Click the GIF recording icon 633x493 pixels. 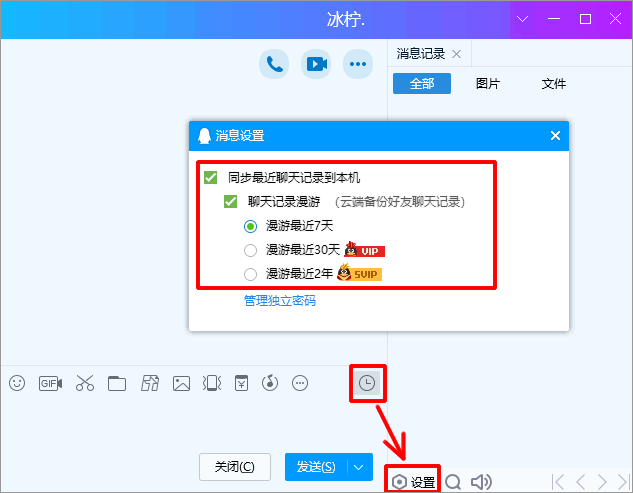click(50, 383)
